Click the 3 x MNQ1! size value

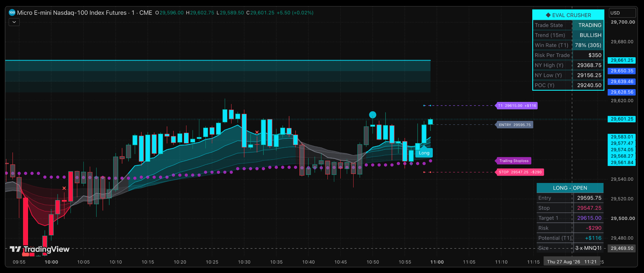(x=589, y=248)
